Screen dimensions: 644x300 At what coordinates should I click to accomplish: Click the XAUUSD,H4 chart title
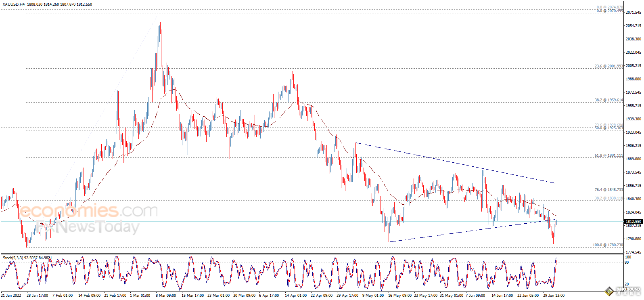[x=13, y=4]
